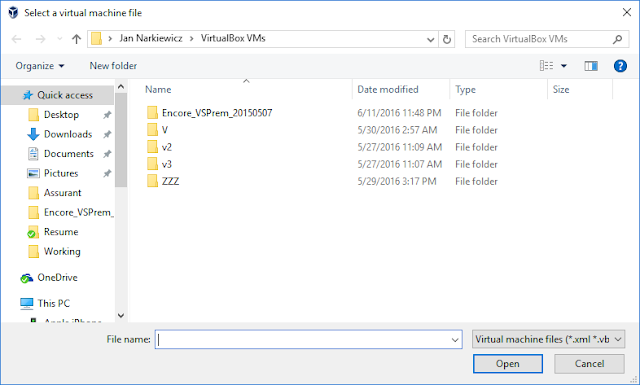640x385 pixels.
Task: Select the v2 folder
Action: (167, 147)
